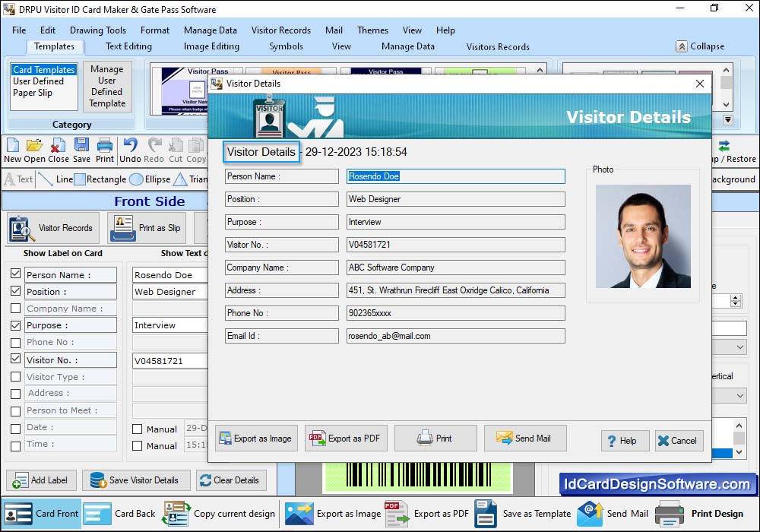Switch to the Image Editing tab
Viewport: 760px width, 532px height.
pos(211,46)
